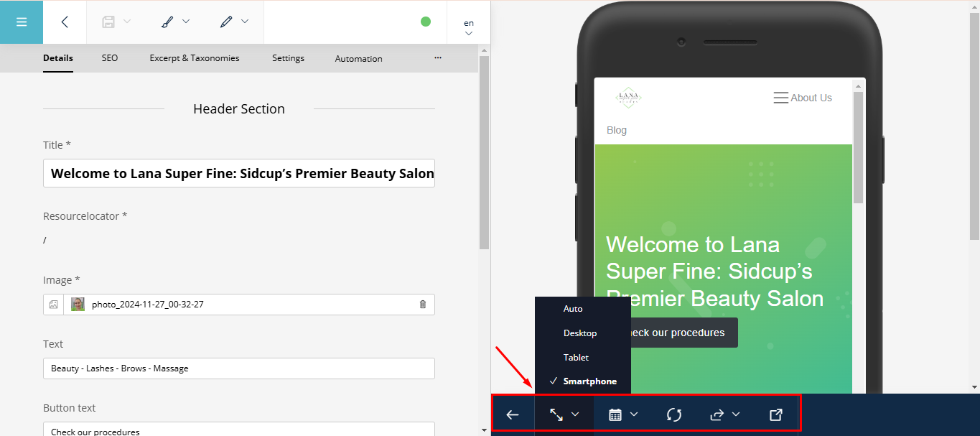The height and width of the screenshot is (436, 980).
Task: Expand the en language dropdown
Action: click(469, 27)
